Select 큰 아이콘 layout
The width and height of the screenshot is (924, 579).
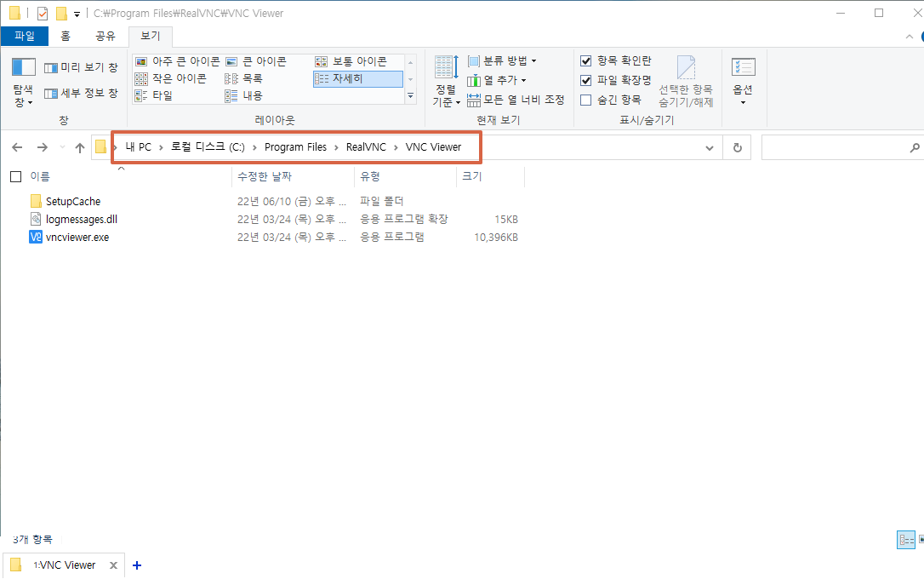[256, 61]
